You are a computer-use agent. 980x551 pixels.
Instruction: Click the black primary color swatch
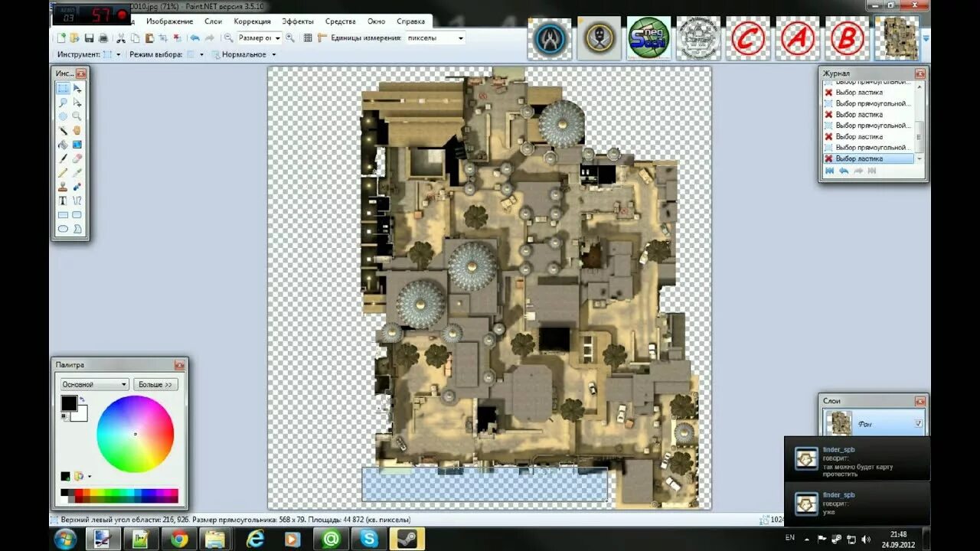point(69,403)
